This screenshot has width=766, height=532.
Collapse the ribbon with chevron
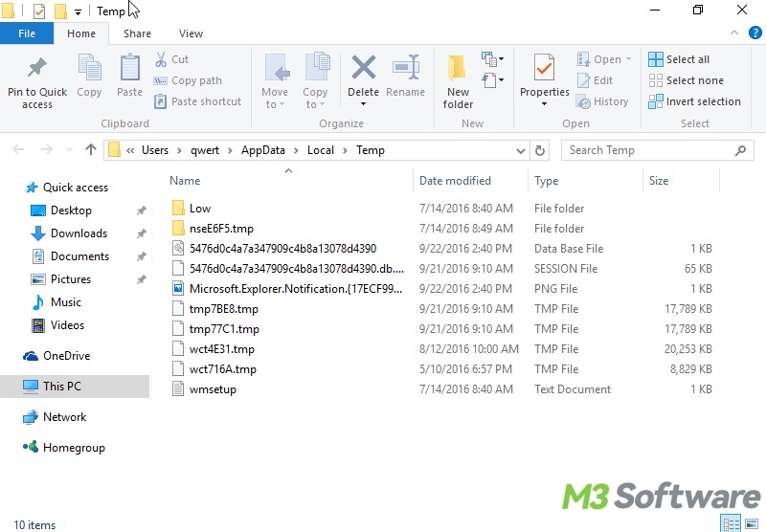733,33
